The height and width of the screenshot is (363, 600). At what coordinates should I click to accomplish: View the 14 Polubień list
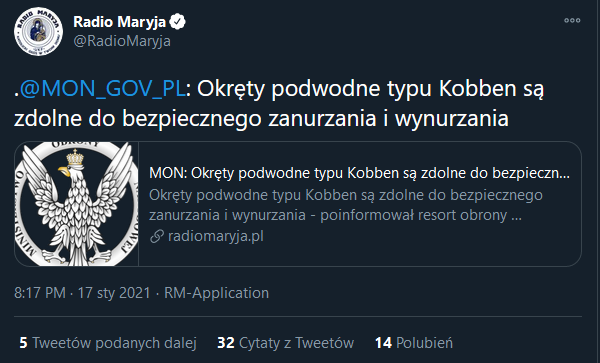[x=414, y=343]
